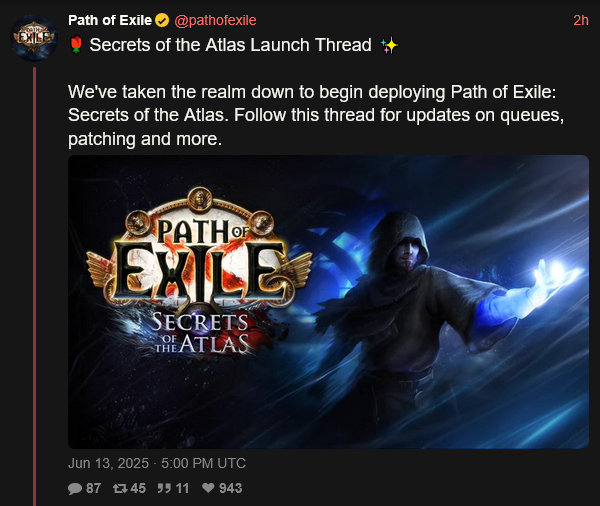View the 87 replies count

[x=93, y=488]
